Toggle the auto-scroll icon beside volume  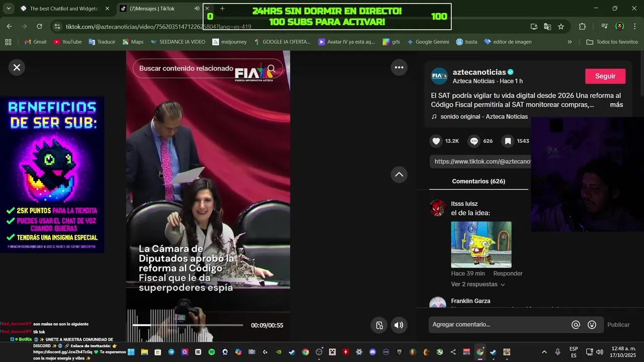pyautogui.click(x=380, y=325)
